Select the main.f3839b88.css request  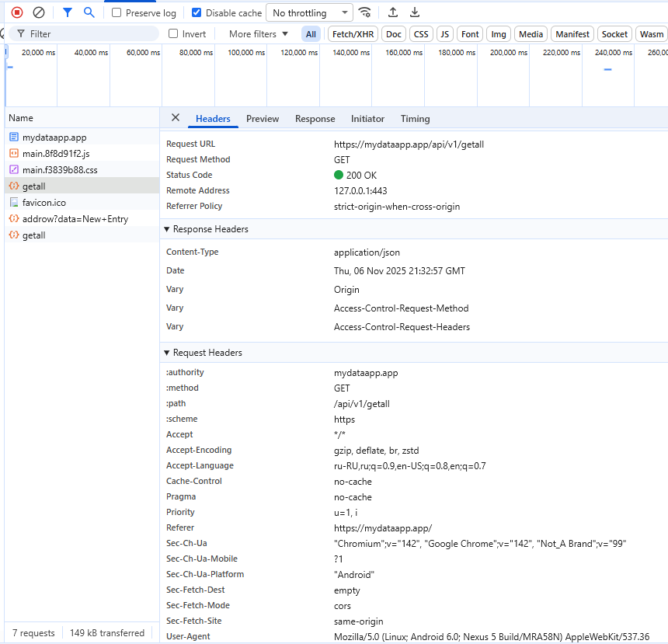pos(60,170)
